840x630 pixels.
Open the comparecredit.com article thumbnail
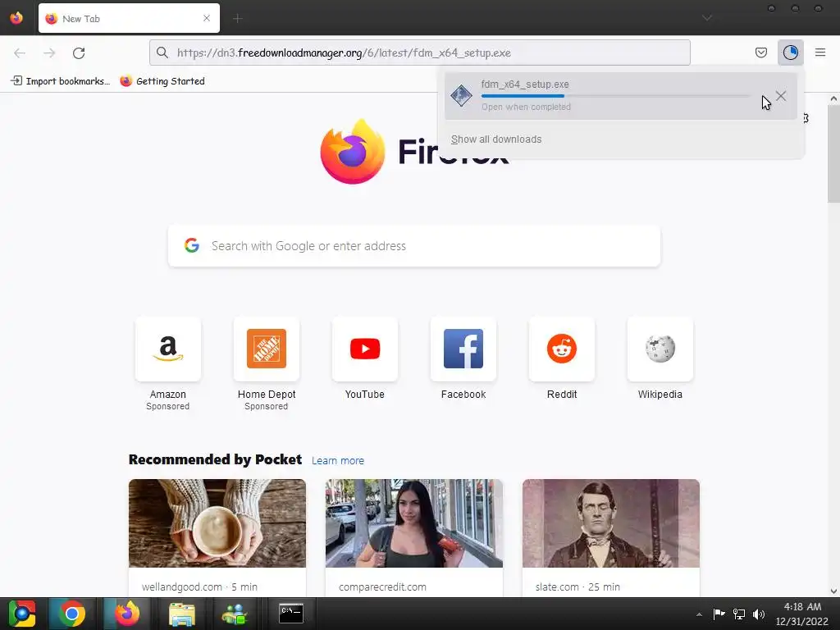(x=414, y=523)
